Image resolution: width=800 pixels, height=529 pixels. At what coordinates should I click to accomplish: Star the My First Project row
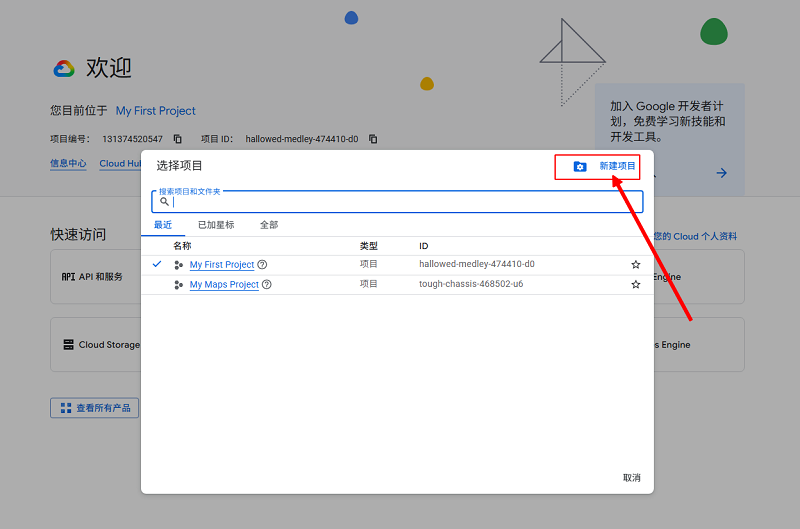636,264
